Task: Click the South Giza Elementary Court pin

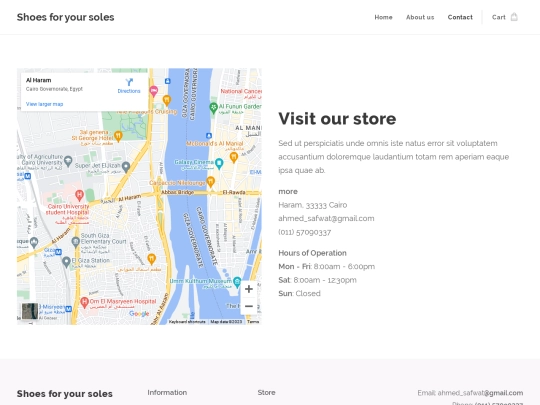Action: tap(76, 242)
